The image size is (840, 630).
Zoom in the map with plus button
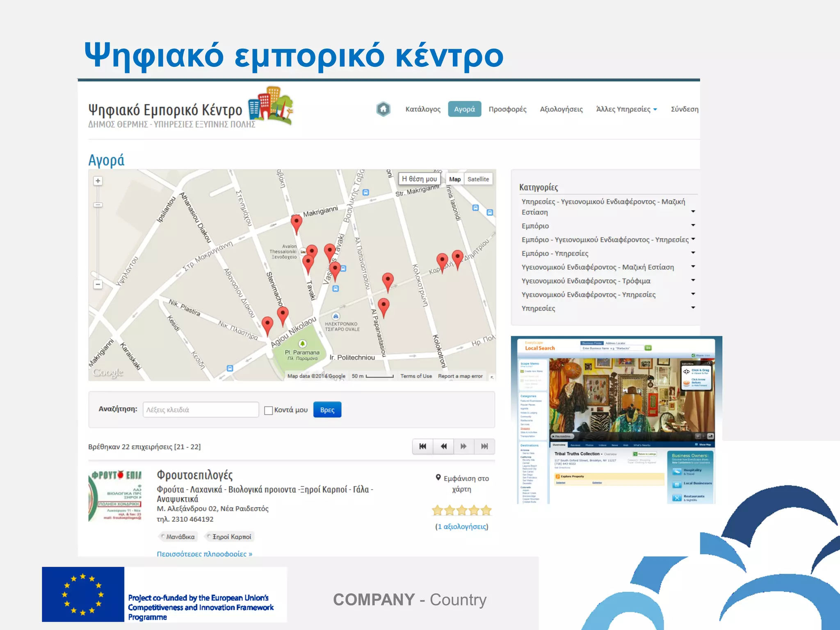point(98,181)
